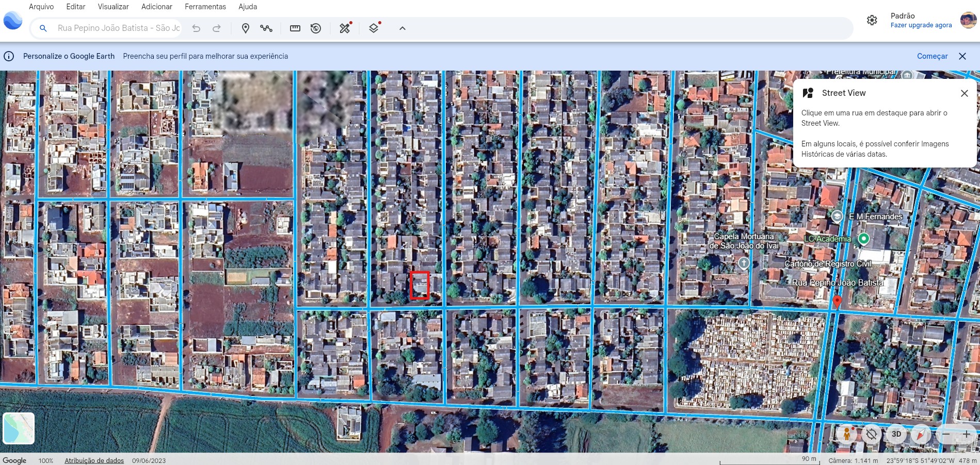The height and width of the screenshot is (465, 980).
Task: Collapse toolbar with the up chevron
Action: click(x=403, y=28)
